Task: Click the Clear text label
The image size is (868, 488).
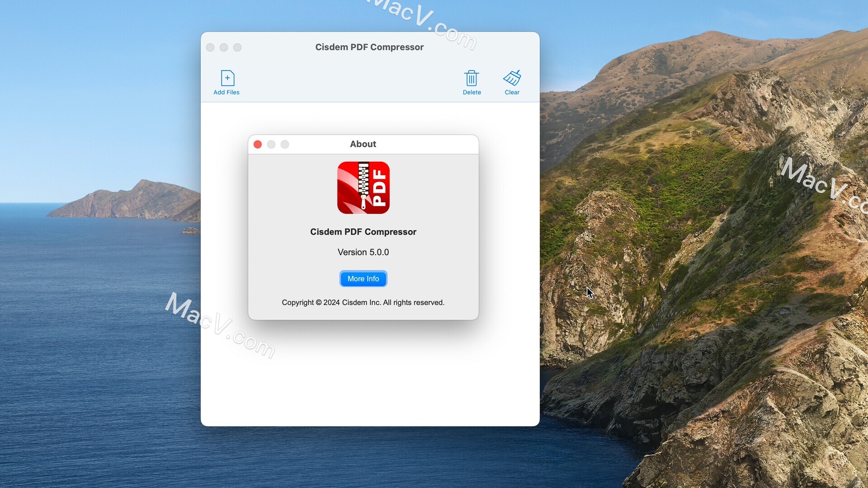Action: pyautogui.click(x=512, y=92)
